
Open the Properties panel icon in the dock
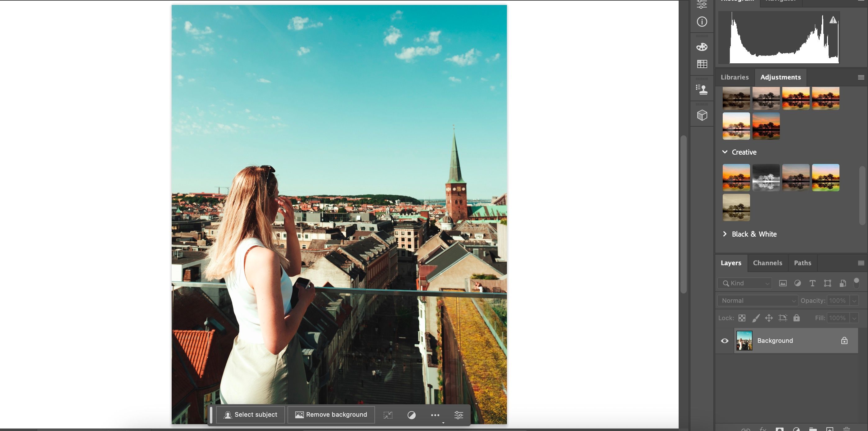702,4
